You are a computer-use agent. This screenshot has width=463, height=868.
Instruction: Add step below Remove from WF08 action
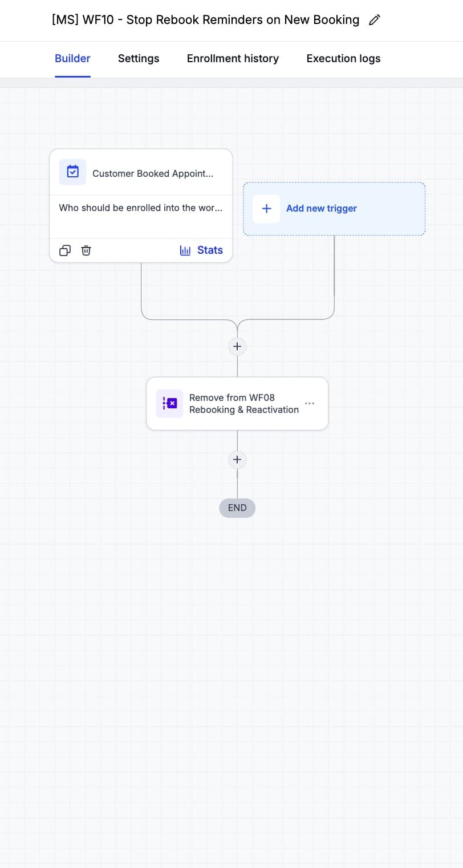pos(237,459)
